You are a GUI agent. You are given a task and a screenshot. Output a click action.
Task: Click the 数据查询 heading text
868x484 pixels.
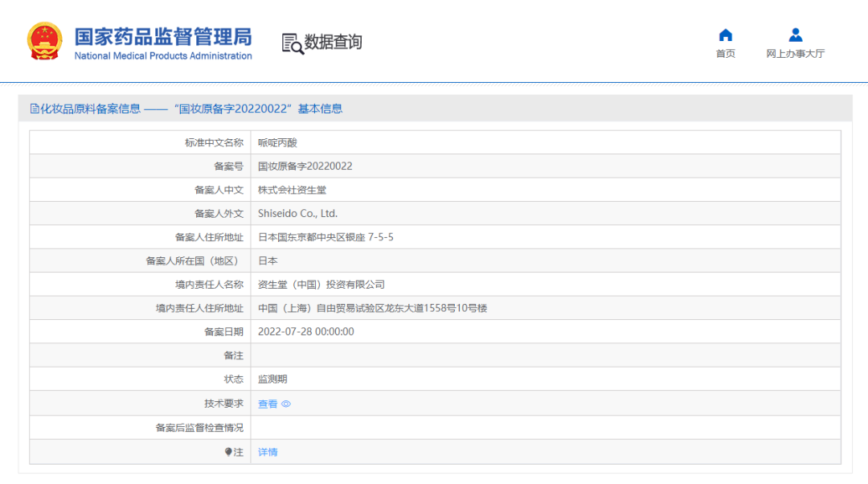334,42
